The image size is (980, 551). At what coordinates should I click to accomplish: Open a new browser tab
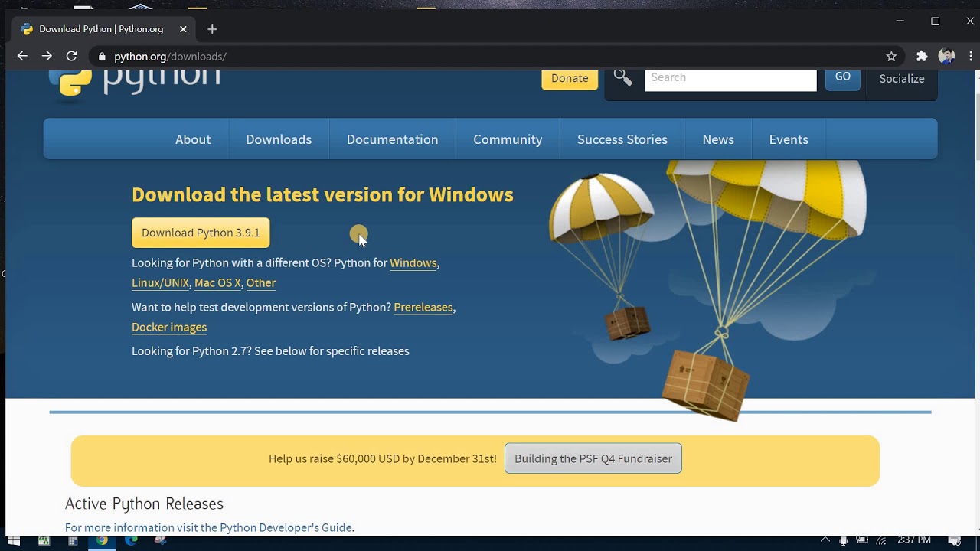pyautogui.click(x=212, y=29)
